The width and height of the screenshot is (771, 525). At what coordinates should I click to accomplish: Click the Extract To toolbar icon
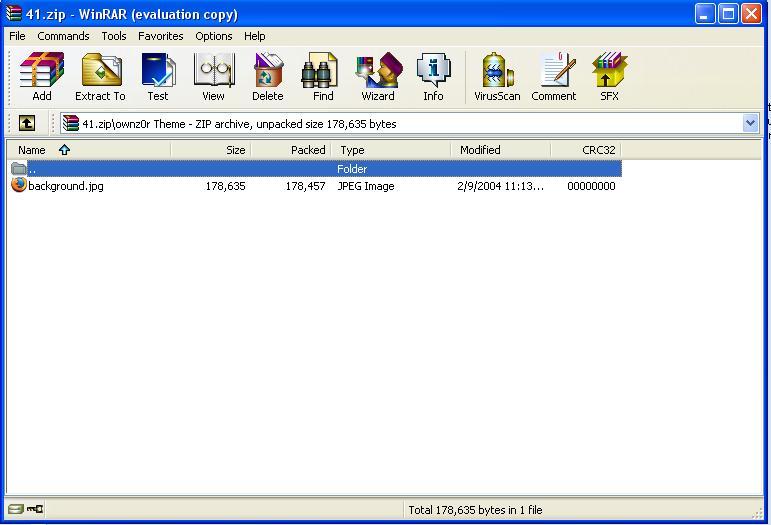(100, 77)
